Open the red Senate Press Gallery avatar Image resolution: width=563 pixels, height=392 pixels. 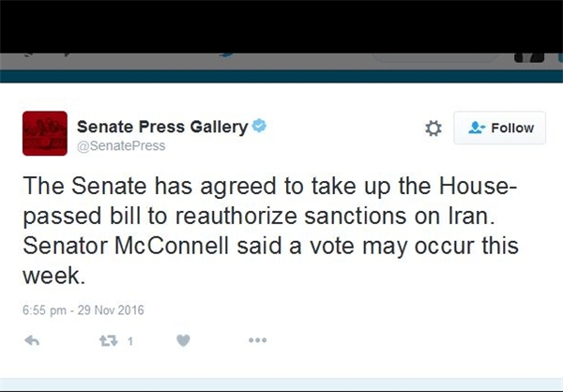pyautogui.click(x=45, y=133)
